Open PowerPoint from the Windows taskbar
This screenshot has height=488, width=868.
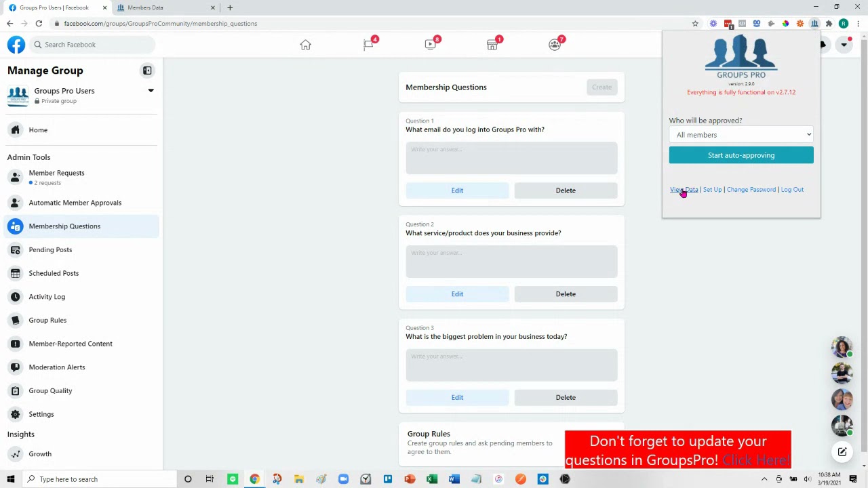click(410, 479)
